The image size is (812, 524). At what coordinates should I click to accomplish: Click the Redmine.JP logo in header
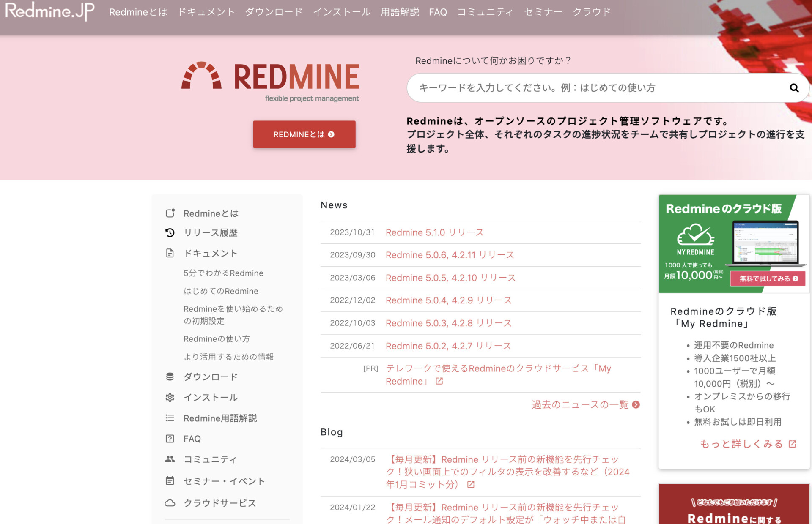pyautogui.click(x=49, y=11)
